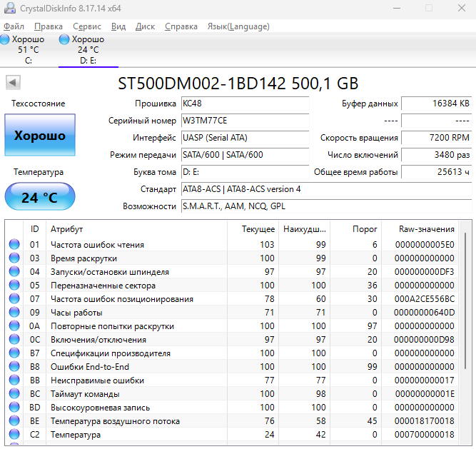Click the Текущее column header

253,229
